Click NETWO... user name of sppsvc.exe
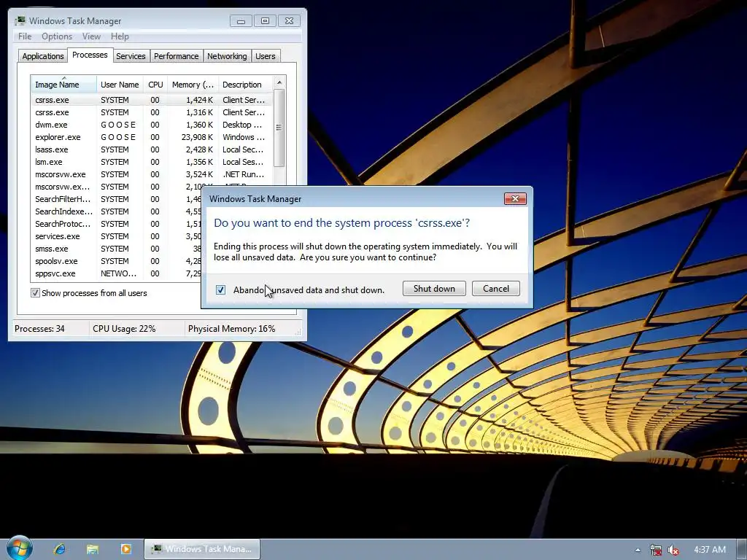Viewport: 747px width, 560px height. (119, 273)
